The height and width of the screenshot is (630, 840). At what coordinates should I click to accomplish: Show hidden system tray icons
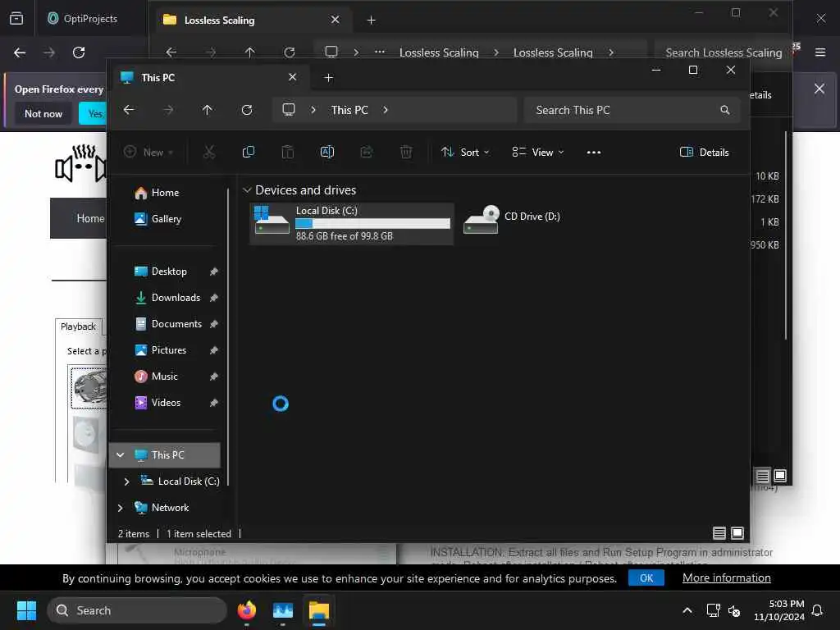click(x=687, y=610)
